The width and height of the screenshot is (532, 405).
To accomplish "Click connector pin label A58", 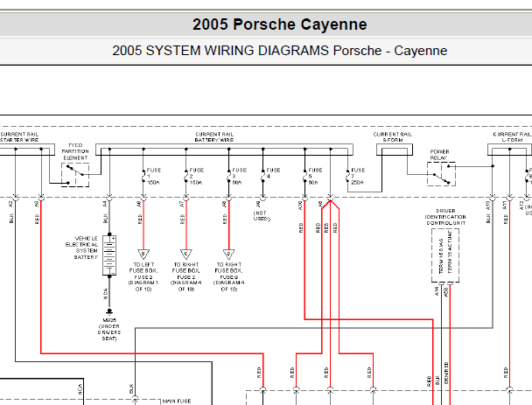I will tap(446, 291).
